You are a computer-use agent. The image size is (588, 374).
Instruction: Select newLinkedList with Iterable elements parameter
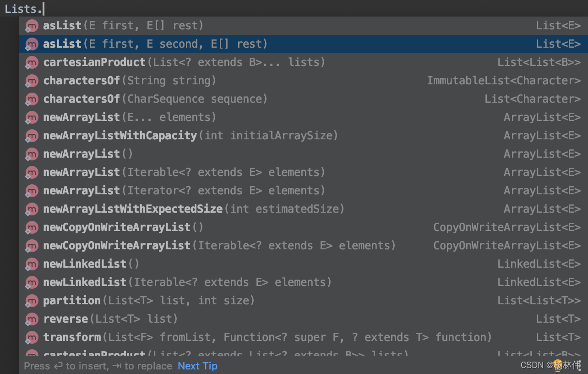[304, 282]
